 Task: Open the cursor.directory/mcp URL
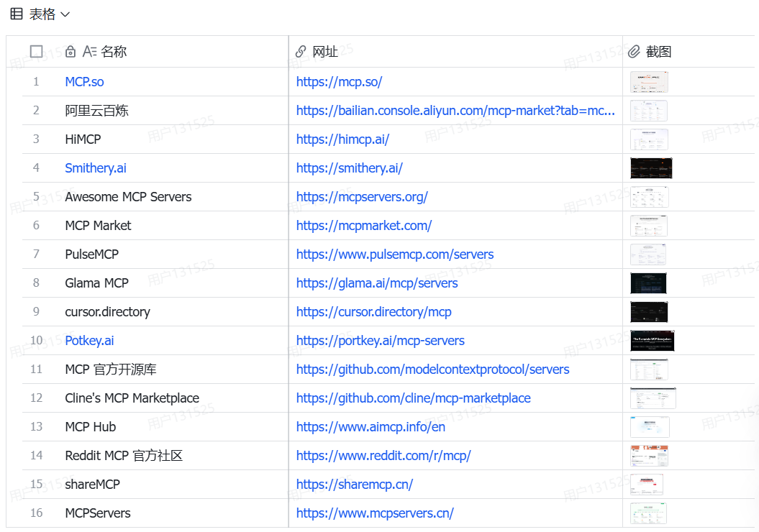[373, 312]
